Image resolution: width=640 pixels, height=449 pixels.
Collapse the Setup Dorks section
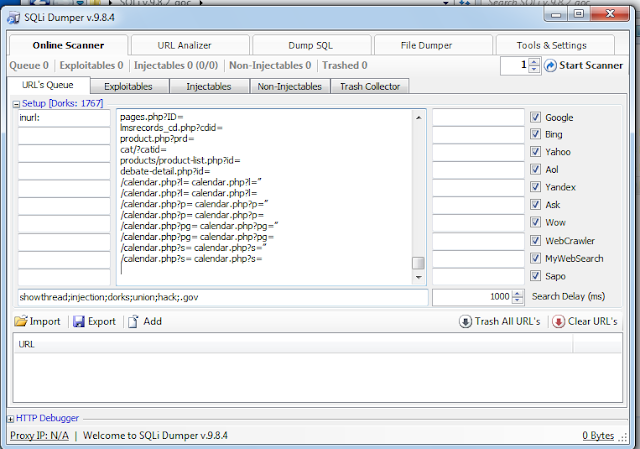(x=16, y=104)
